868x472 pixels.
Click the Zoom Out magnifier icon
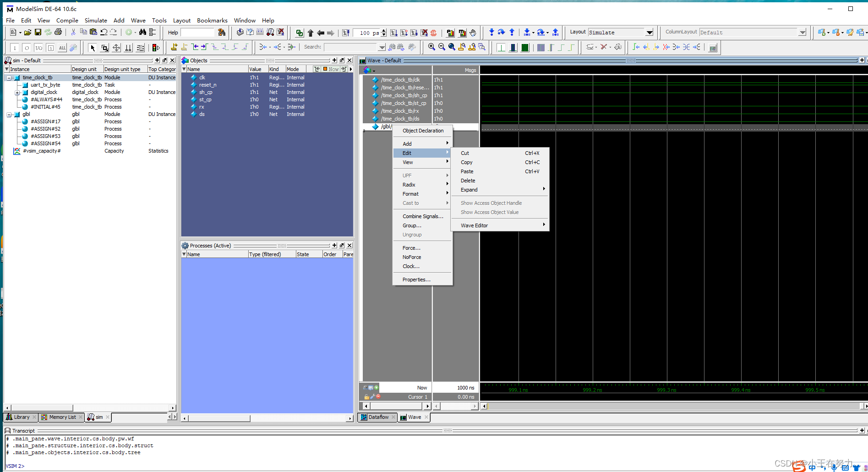point(442,47)
